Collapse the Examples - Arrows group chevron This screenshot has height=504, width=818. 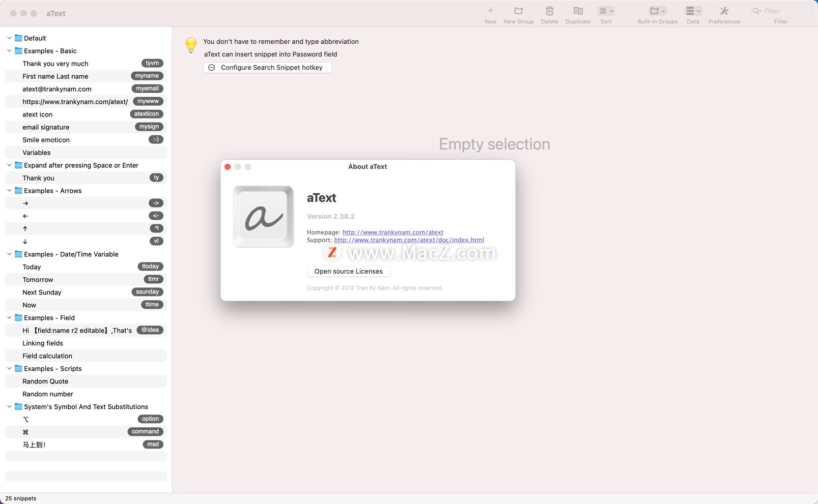9,191
